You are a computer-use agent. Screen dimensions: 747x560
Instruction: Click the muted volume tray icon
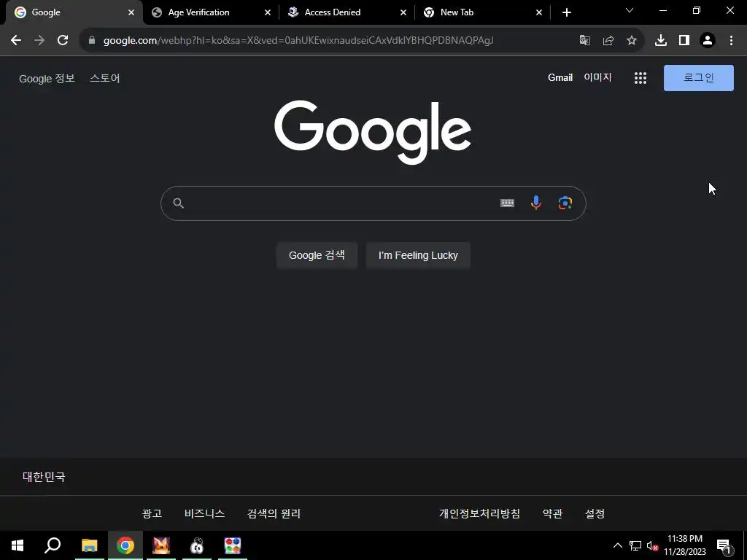[652, 545]
